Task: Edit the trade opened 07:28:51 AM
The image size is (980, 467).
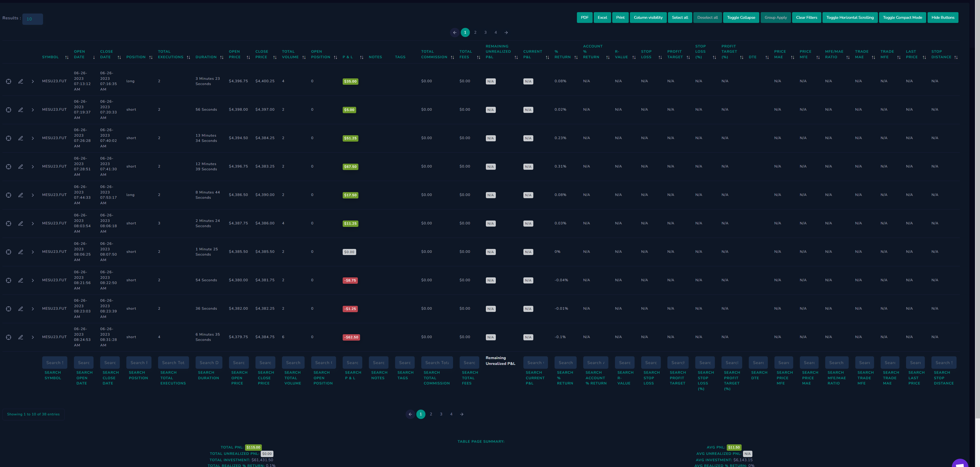Action: (x=20, y=167)
